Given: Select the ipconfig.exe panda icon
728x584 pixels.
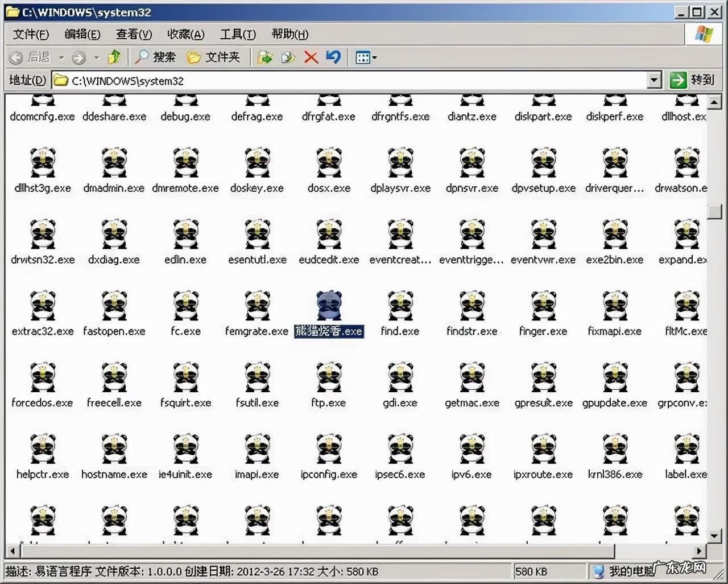Looking at the screenshot, I should click(x=329, y=450).
